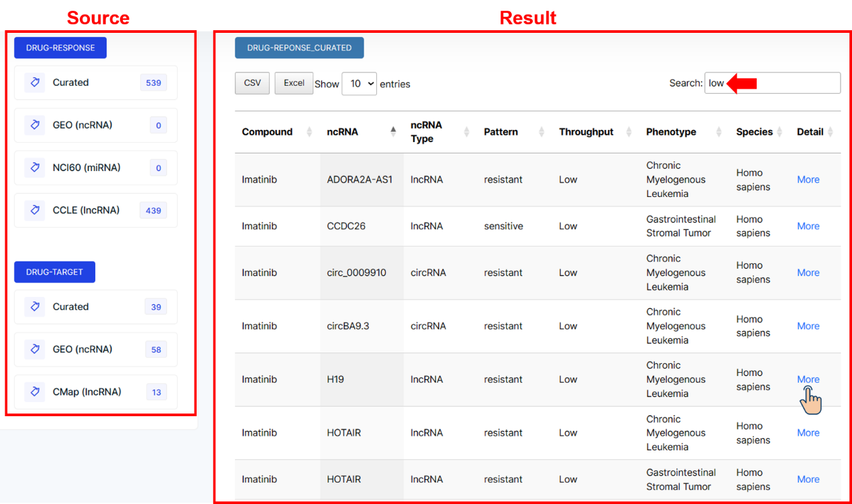The height and width of the screenshot is (504, 852).
Task: Click the DRUG-REPONSE_CURATED header button
Action: point(299,48)
